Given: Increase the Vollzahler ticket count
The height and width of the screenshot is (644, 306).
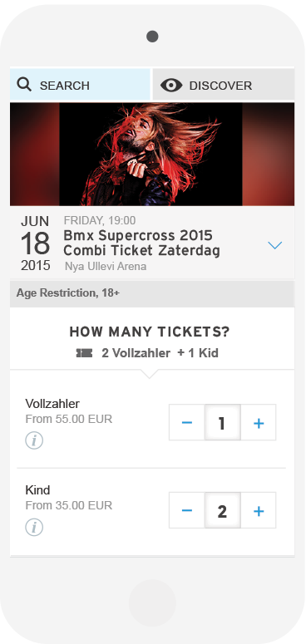Looking at the screenshot, I should [x=259, y=423].
